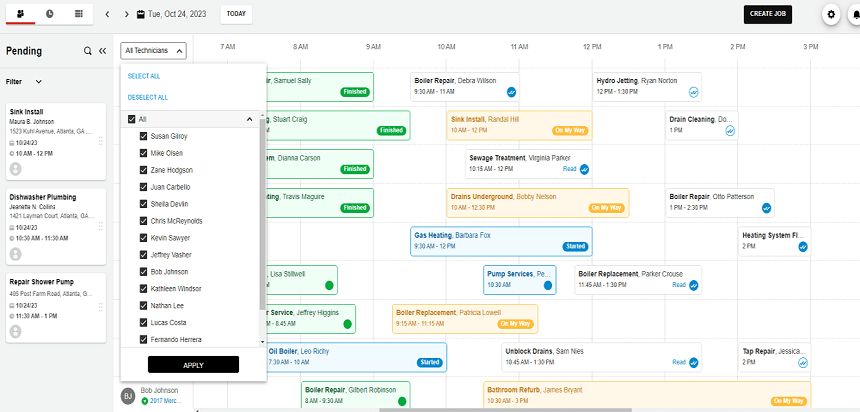Toggle Nathan Lee checkbox
Screen dimensions: 860x412
coord(144,306)
